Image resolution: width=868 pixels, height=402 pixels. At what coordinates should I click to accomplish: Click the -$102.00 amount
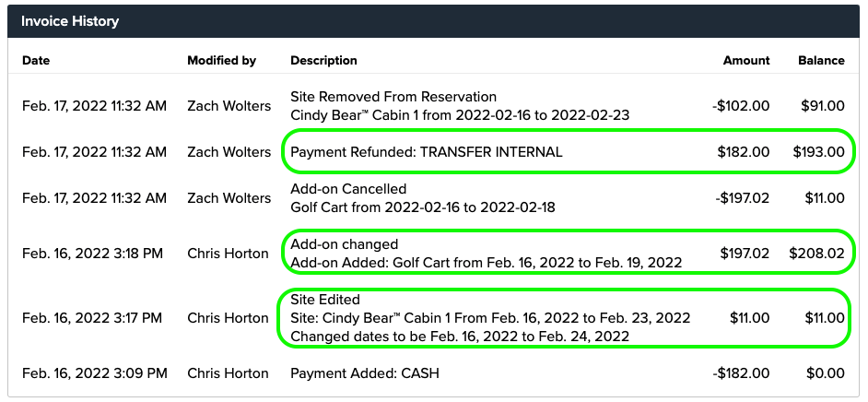741,106
